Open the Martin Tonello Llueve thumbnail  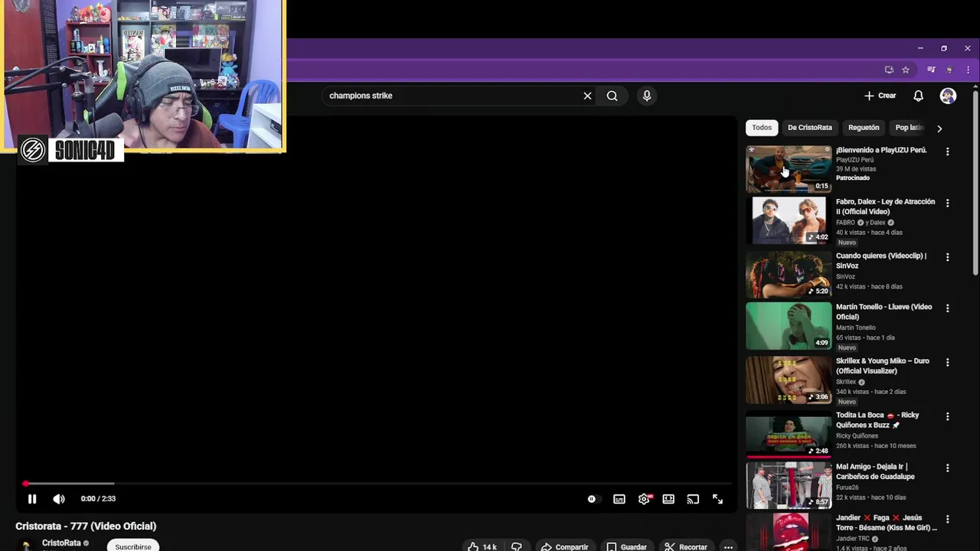point(789,326)
